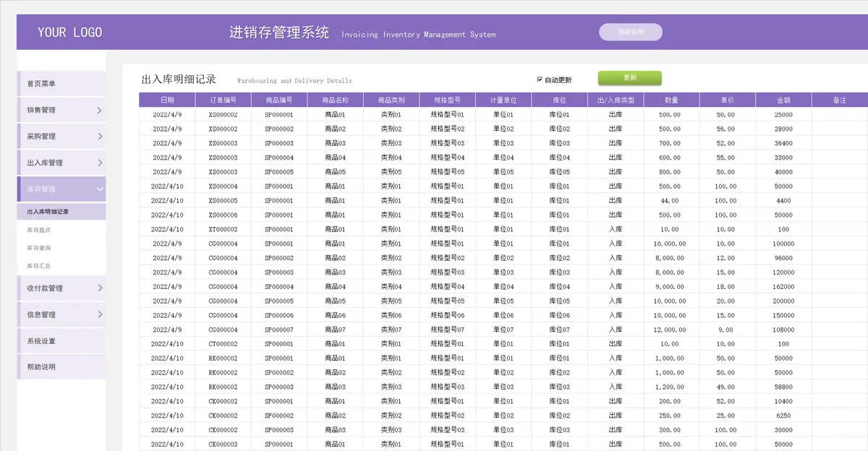Open 帮助说明 button in the purple header
The image size is (868, 451).
click(x=630, y=32)
